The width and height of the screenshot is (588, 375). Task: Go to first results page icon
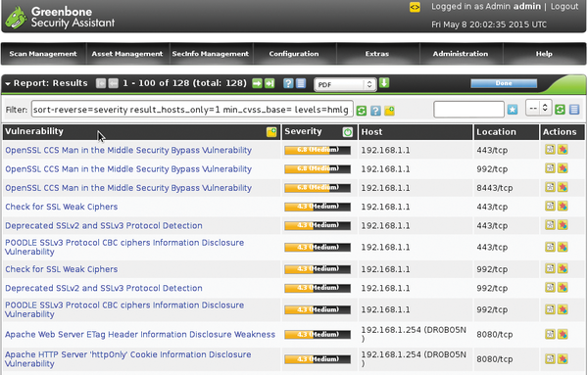(x=101, y=83)
